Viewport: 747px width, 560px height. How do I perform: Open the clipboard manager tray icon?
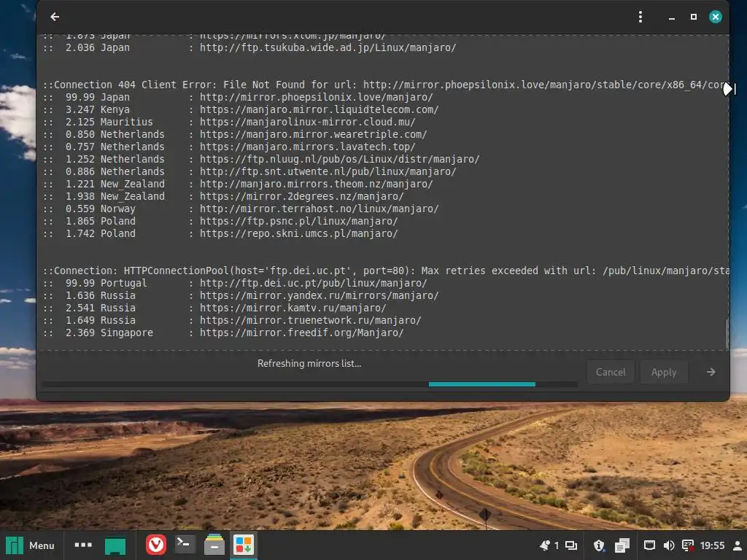622,545
